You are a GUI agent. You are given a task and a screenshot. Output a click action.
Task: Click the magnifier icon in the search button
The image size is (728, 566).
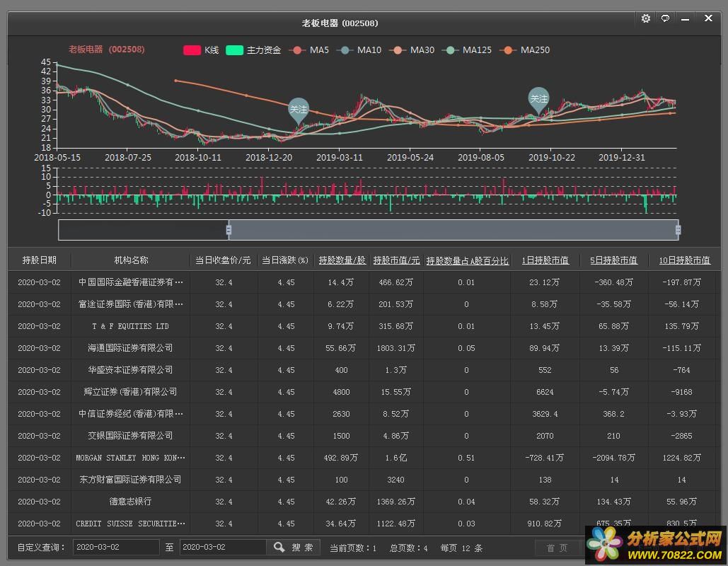pos(279,548)
